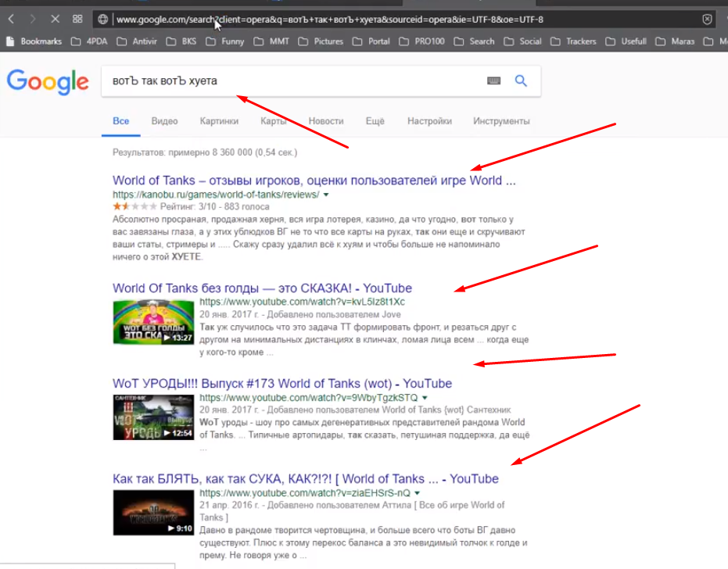Open the 13:27 video thumbnail
Viewport: 728px width, 569px height.
click(153, 322)
